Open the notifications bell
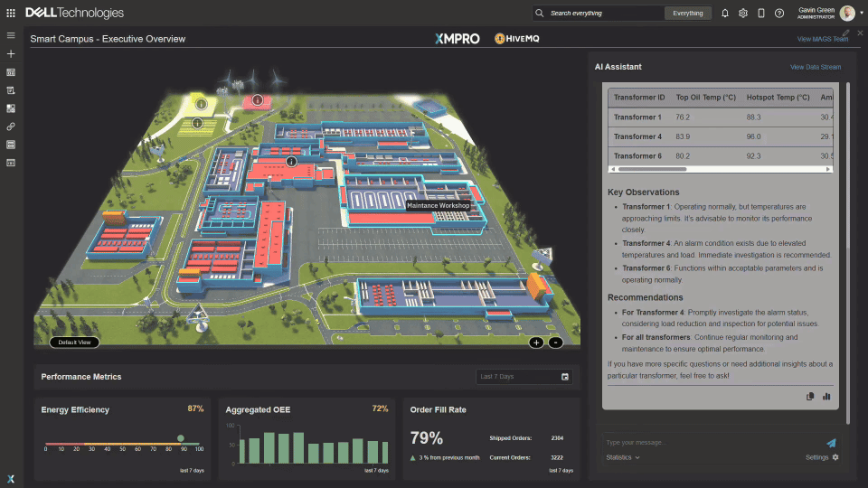 pyautogui.click(x=724, y=14)
